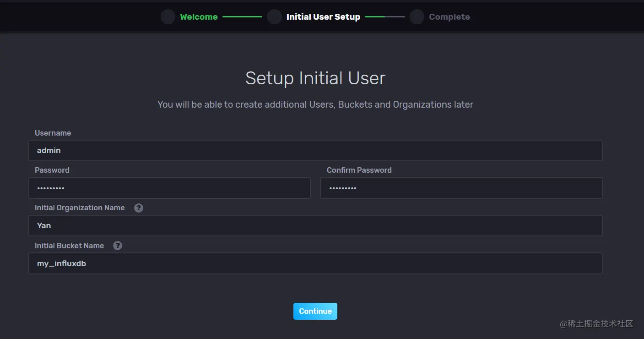Viewport: 644px width, 339px height.
Task: Click the help icon beside Initial Bucket Name
Action: 118,246
